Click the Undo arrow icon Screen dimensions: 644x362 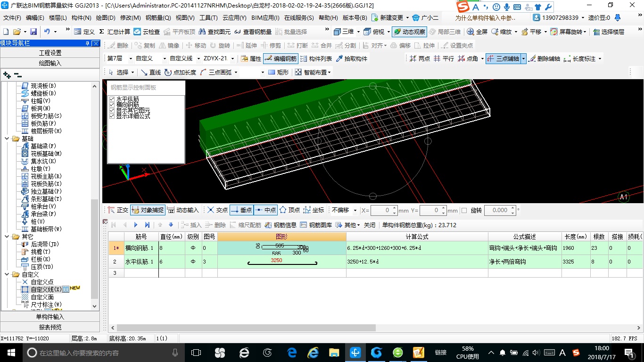pyautogui.click(x=47, y=32)
